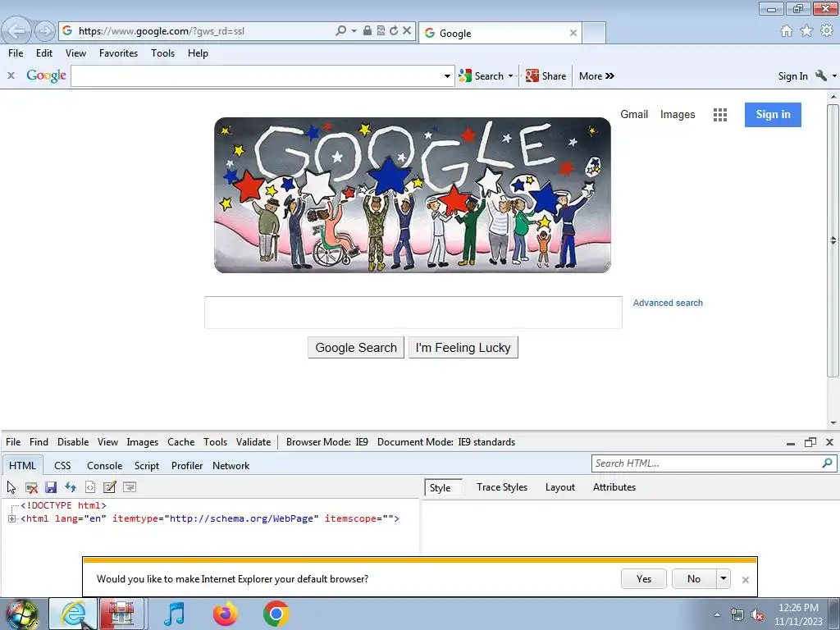Unpin developer tools into separate window
Image resolution: width=840 pixels, height=630 pixels.
[x=810, y=442]
